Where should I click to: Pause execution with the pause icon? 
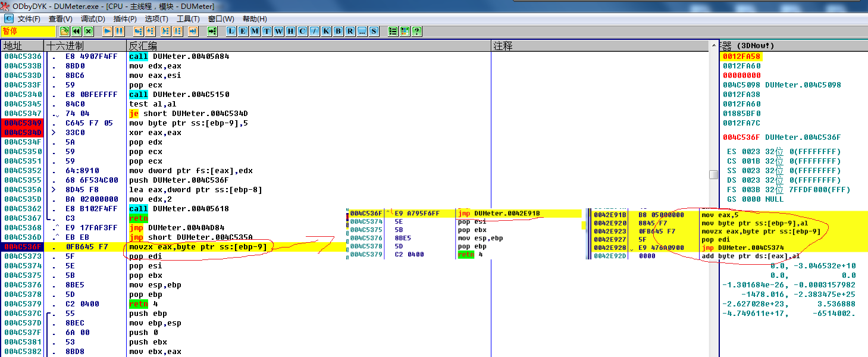[120, 31]
